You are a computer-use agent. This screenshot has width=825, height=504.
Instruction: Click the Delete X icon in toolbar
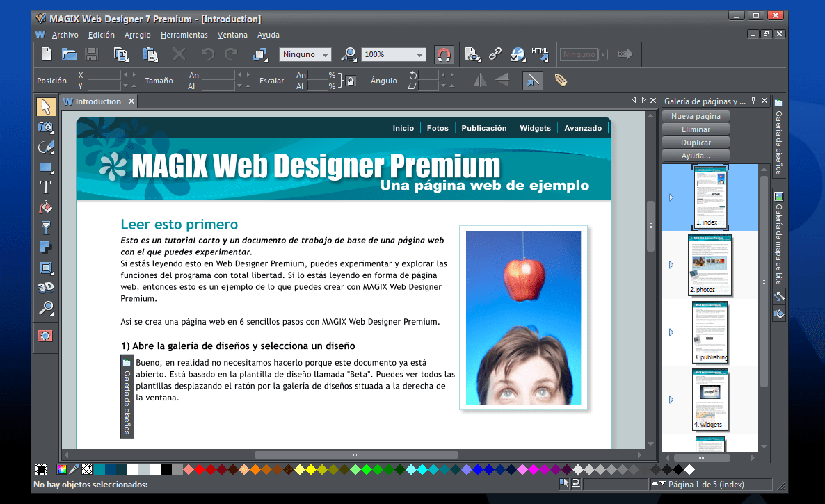pos(179,54)
